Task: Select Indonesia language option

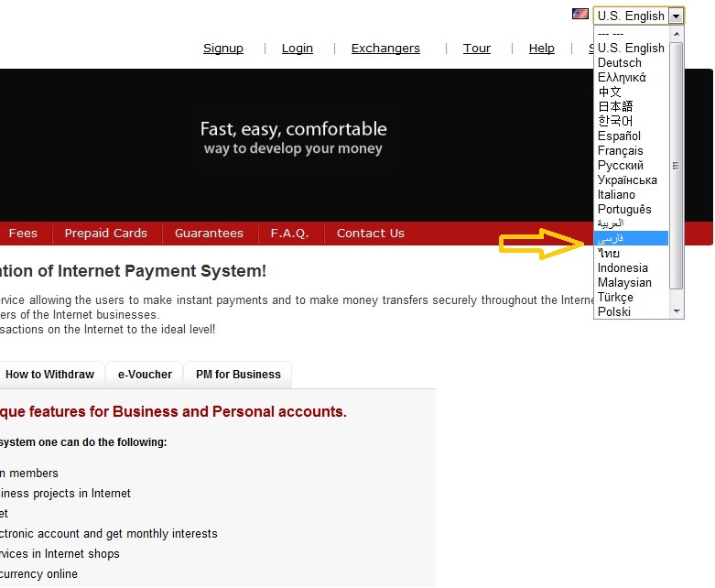Action: [631, 267]
